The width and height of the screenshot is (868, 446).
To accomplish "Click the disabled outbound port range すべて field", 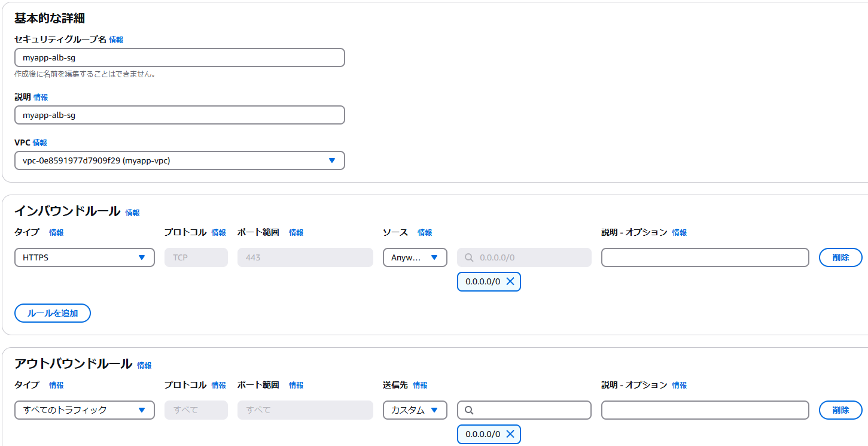I will [305, 410].
